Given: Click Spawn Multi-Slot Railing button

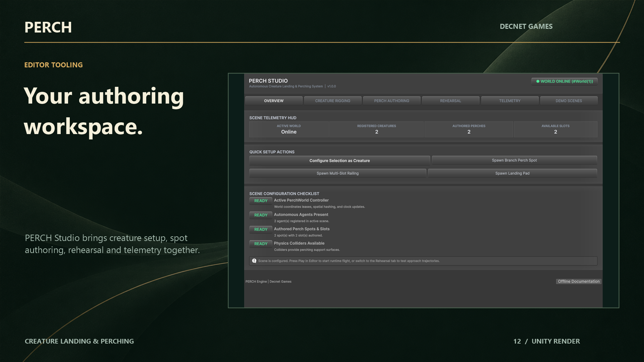Looking at the screenshot, I should (337, 173).
